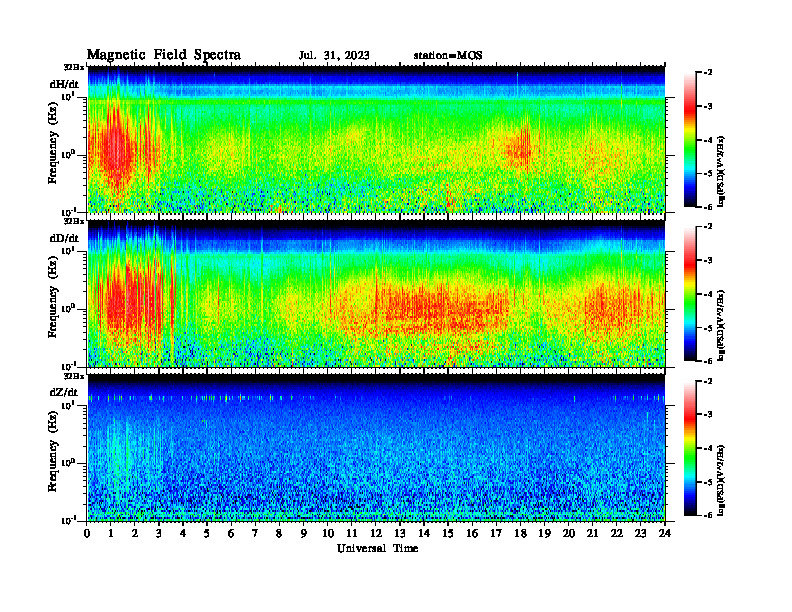Viewport: 792px width, 612px height.
Task: Click the hour 21 tick label
Action: (x=592, y=534)
